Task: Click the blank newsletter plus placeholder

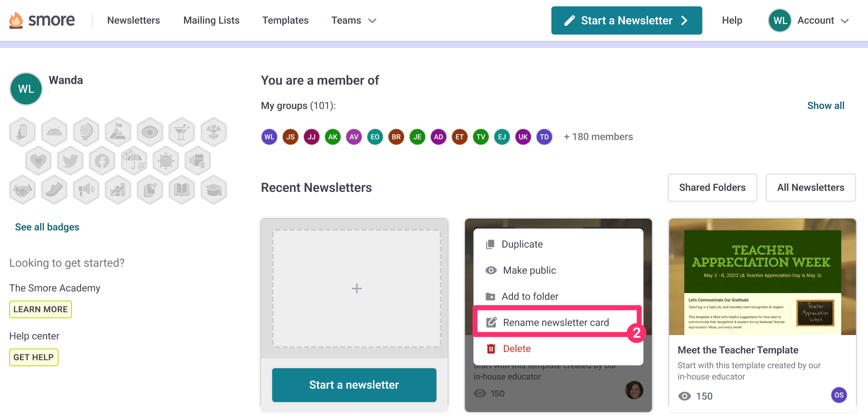Action: (356, 289)
